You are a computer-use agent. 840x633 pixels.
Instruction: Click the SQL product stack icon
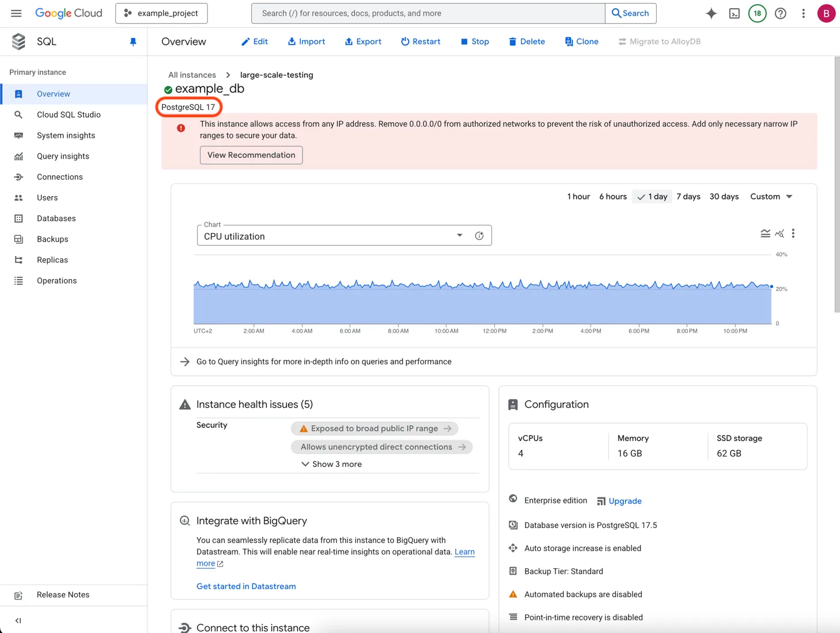[18, 42]
